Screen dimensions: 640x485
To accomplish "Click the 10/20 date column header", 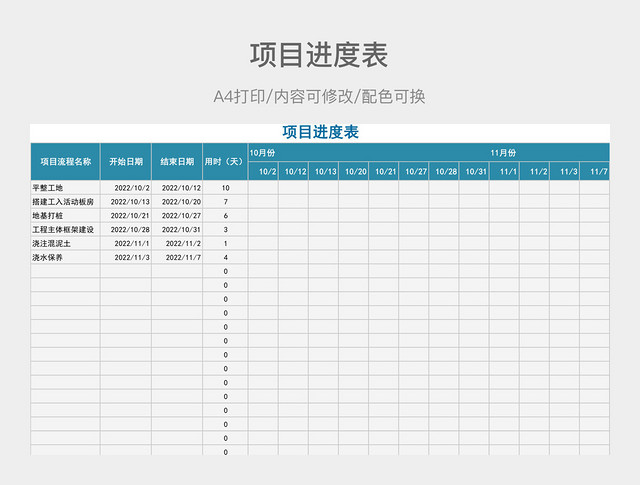I will pyautogui.click(x=353, y=171).
